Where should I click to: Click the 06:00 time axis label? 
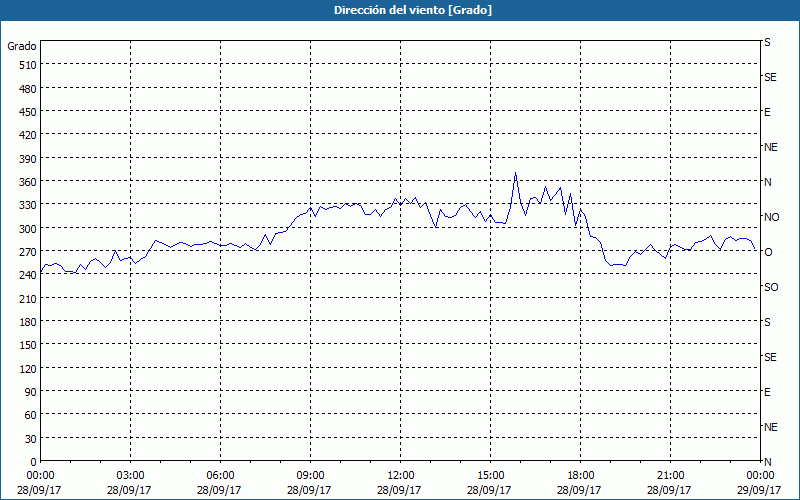pos(220,476)
